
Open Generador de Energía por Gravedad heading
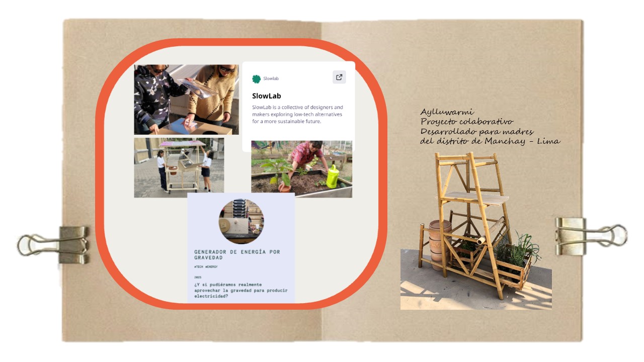237,254
